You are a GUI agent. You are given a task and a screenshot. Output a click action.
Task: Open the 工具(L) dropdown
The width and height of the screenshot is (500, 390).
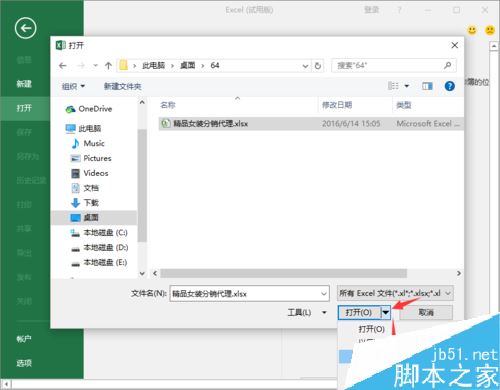coord(307,313)
